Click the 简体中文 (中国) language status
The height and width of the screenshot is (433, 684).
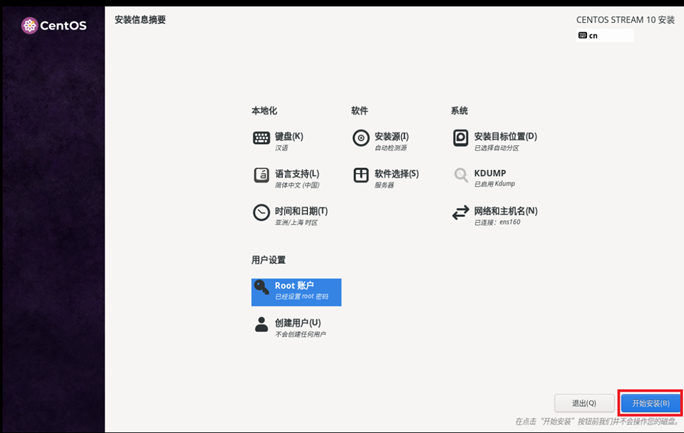(297, 185)
